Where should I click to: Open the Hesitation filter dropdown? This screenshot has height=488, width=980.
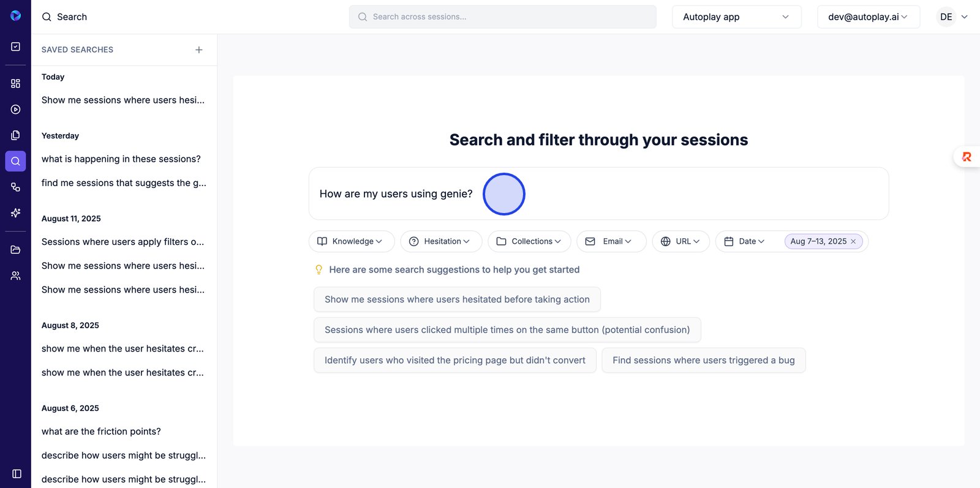pos(441,242)
